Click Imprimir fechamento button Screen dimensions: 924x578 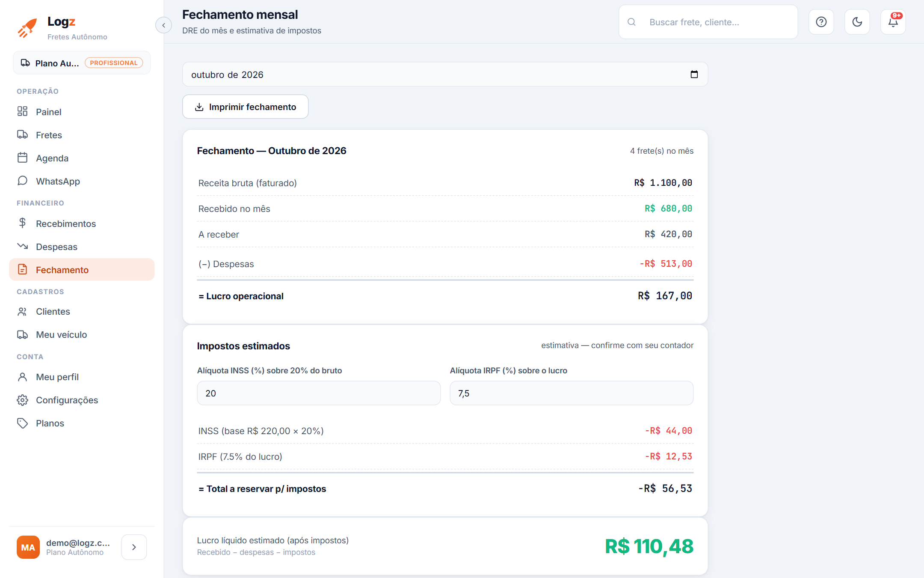245,107
